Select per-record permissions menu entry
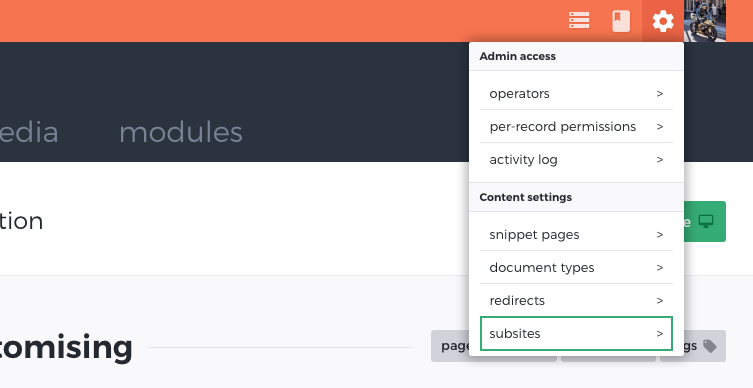The height and width of the screenshot is (388, 753). (x=576, y=127)
